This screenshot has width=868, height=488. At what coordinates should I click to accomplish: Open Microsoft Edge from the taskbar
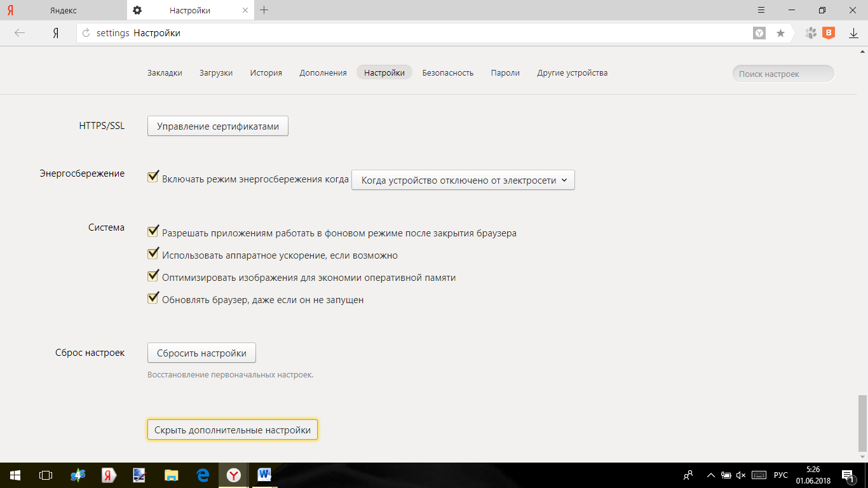coord(203,475)
